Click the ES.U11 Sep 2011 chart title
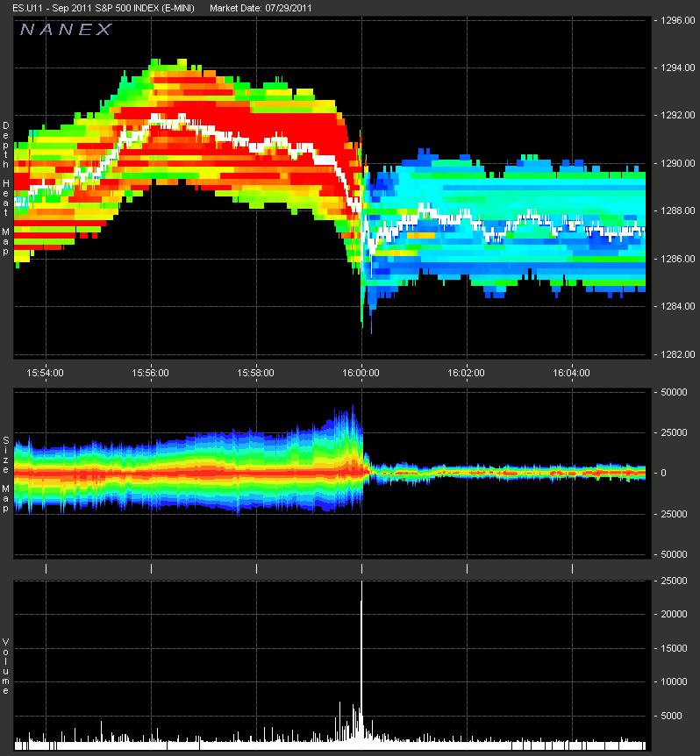Viewport: 700px width, 756px height. 104,8
